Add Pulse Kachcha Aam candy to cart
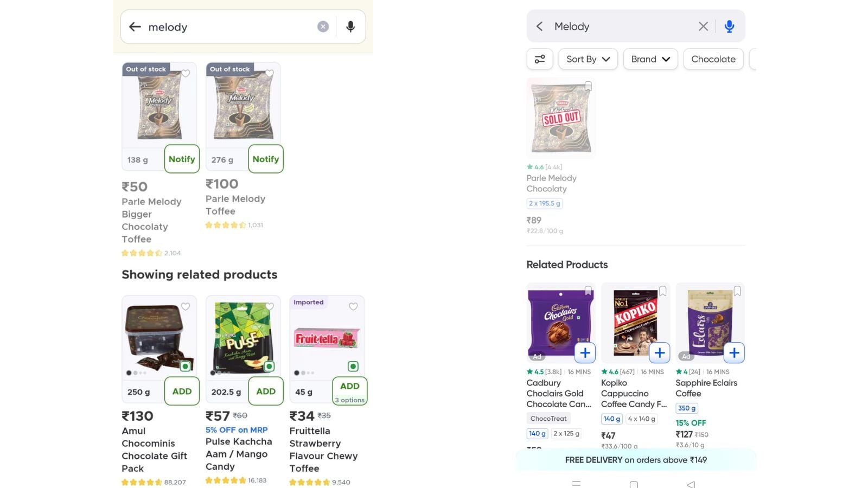Viewport: 868px width, 488px height. [266, 391]
